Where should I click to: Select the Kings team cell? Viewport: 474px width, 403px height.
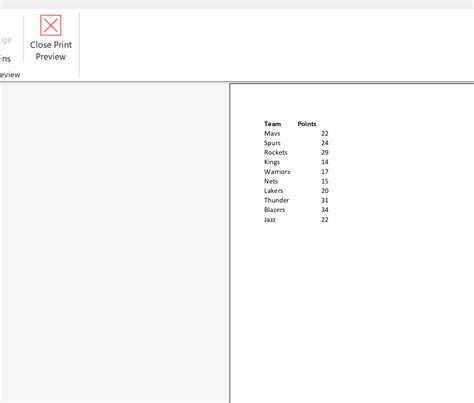[x=272, y=162]
